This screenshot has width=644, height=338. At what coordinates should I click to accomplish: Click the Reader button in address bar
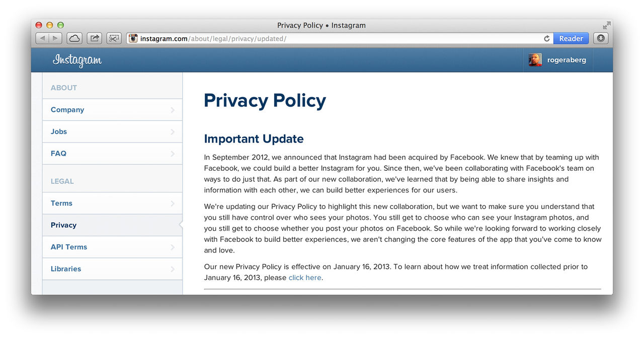[x=571, y=38]
